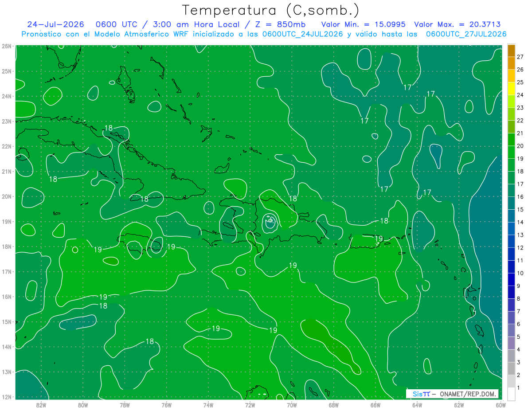Click colorbar label '24'
This screenshot has width=532, height=411.
520,95
